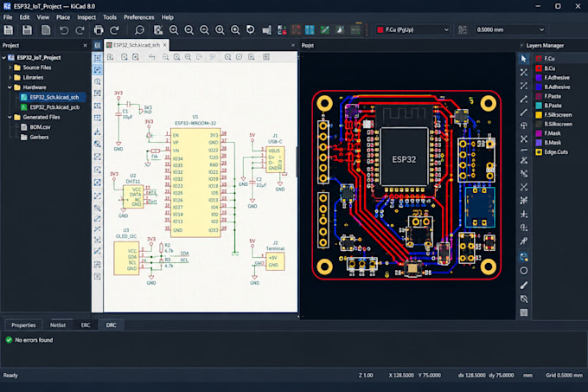The width and height of the screenshot is (588, 392).
Task: Open the Place menu
Action: pyautogui.click(x=63, y=17)
